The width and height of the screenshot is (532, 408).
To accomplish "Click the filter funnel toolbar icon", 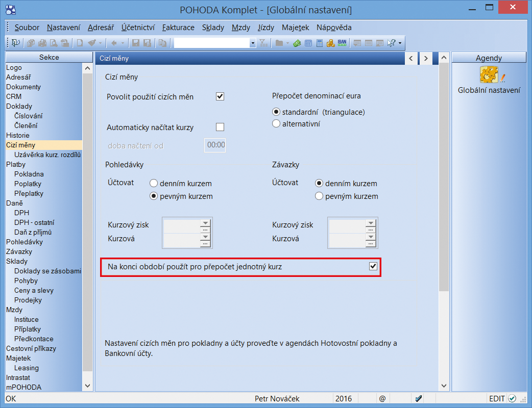I will [263, 43].
